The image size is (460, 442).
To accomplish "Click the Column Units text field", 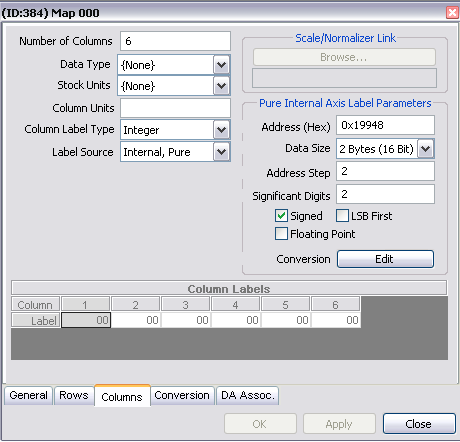I will (175, 108).
